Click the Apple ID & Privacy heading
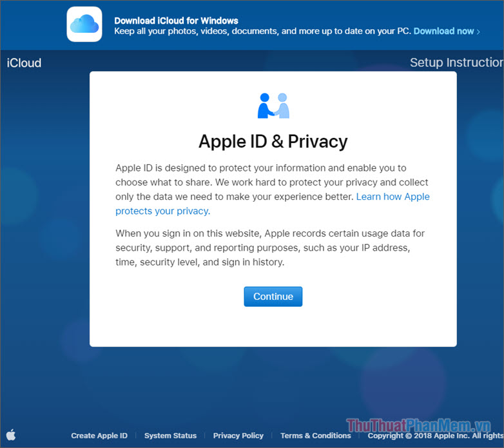The image size is (504, 448). (x=273, y=141)
